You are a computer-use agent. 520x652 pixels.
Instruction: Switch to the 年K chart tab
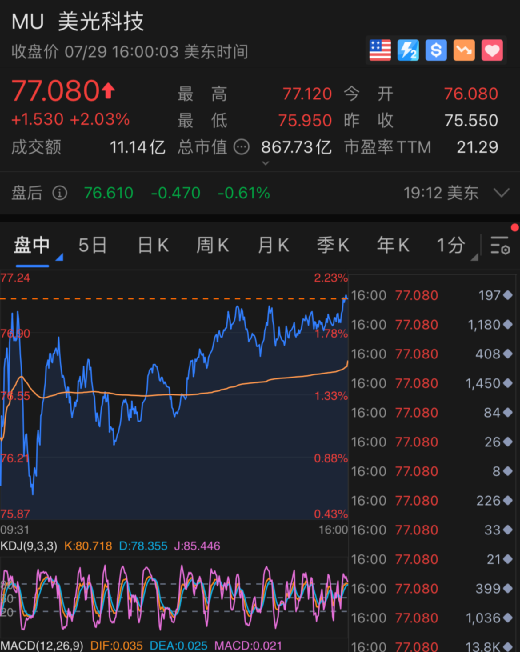(393, 245)
